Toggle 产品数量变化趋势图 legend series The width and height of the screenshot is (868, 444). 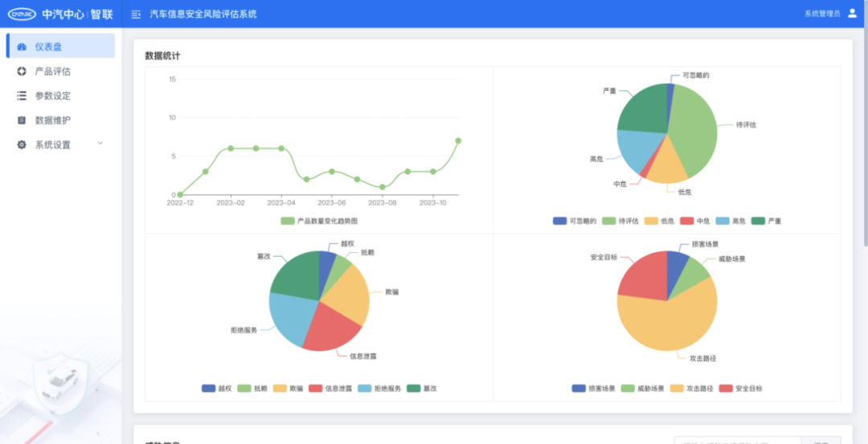click(319, 221)
